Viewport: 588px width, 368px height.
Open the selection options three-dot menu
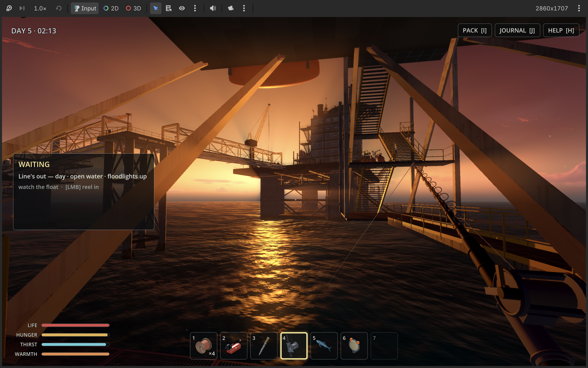[195, 8]
